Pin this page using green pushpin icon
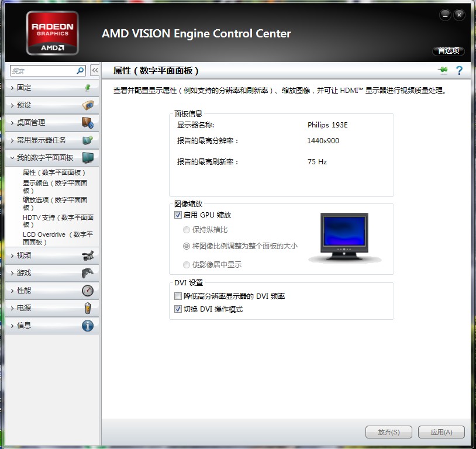This screenshot has width=476, height=449. coord(443,70)
